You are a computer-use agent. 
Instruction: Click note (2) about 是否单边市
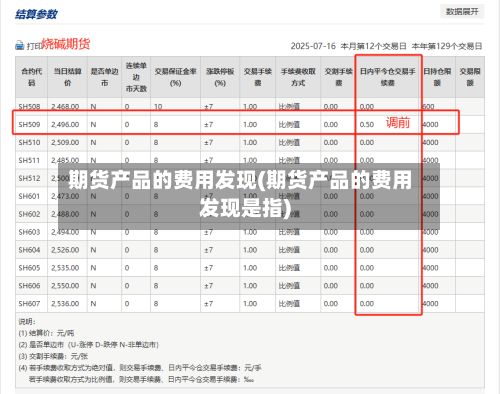click(x=89, y=345)
